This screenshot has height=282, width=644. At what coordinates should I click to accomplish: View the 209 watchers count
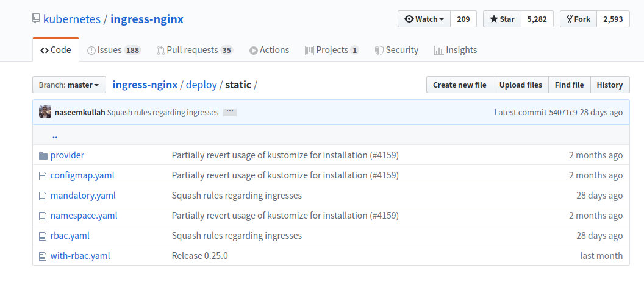(x=463, y=19)
